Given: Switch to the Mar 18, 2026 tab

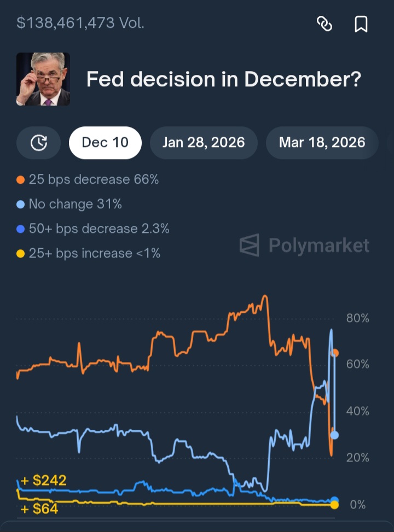Looking at the screenshot, I should [322, 143].
